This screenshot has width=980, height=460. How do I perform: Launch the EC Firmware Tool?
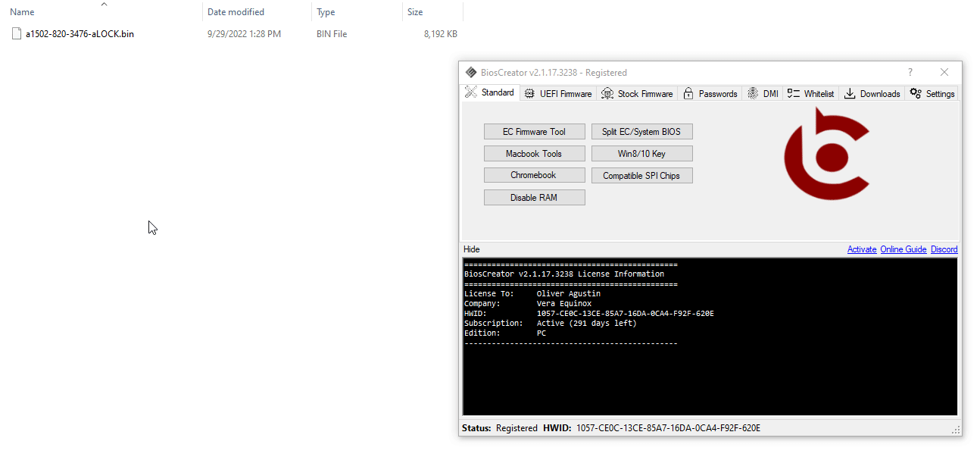(534, 132)
